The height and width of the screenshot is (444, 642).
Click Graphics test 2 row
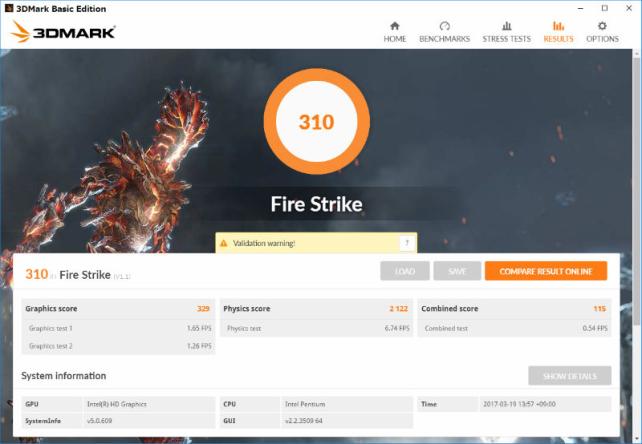[x=118, y=346]
